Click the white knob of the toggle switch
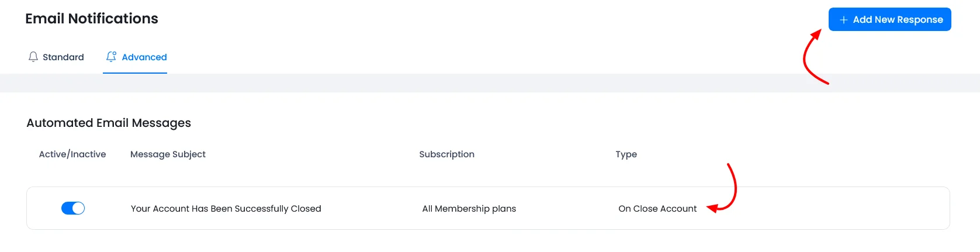 pyautogui.click(x=78, y=208)
